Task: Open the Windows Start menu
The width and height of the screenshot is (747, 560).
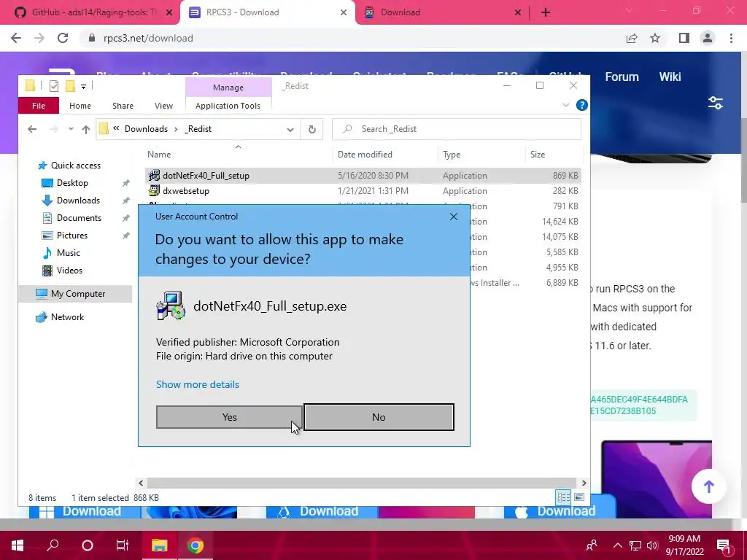Action: pos(18,545)
